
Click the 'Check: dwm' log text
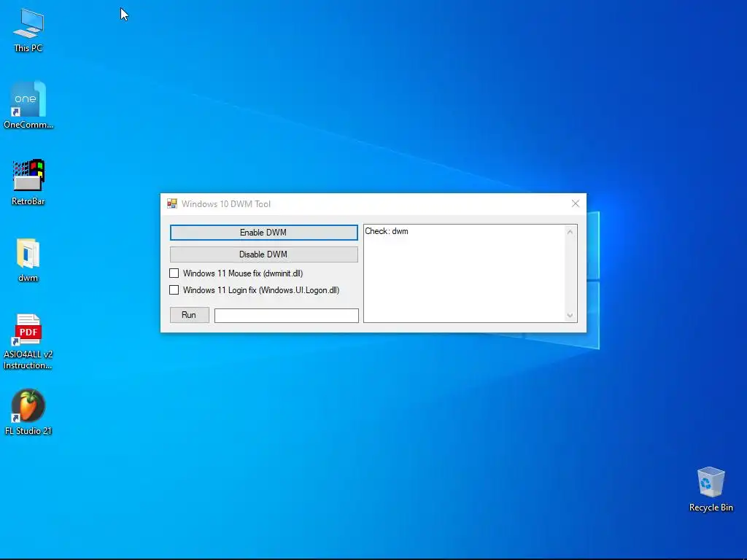pyautogui.click(x=387, y=231)
